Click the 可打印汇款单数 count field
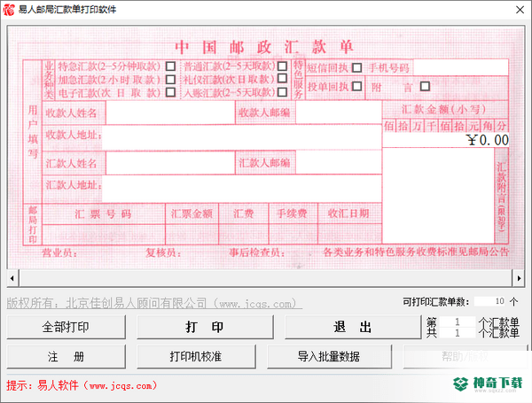This screenshot has height=403, width=532. pos(490,301)
